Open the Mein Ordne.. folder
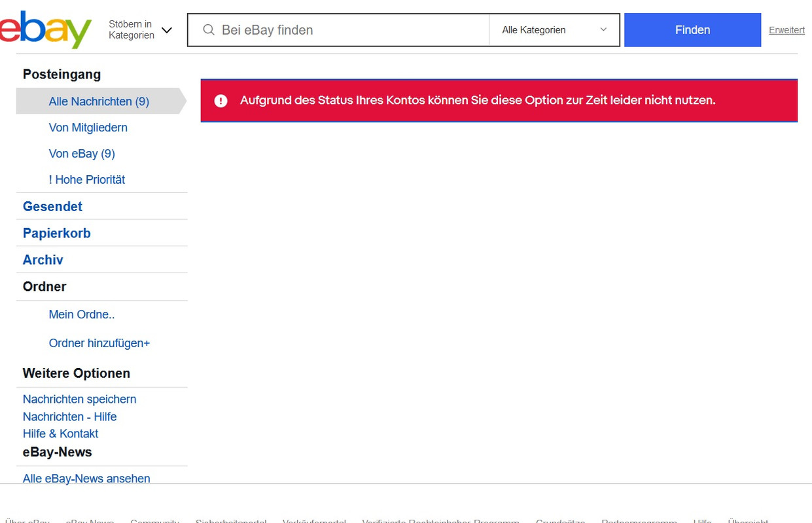812x523 pixels. 81,314
